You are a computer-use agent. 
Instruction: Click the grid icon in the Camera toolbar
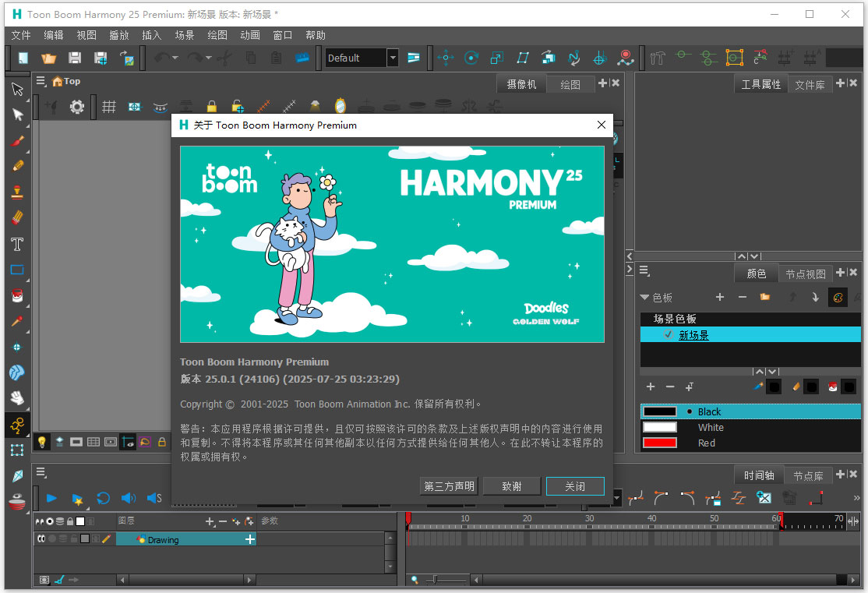coord(109,106)
